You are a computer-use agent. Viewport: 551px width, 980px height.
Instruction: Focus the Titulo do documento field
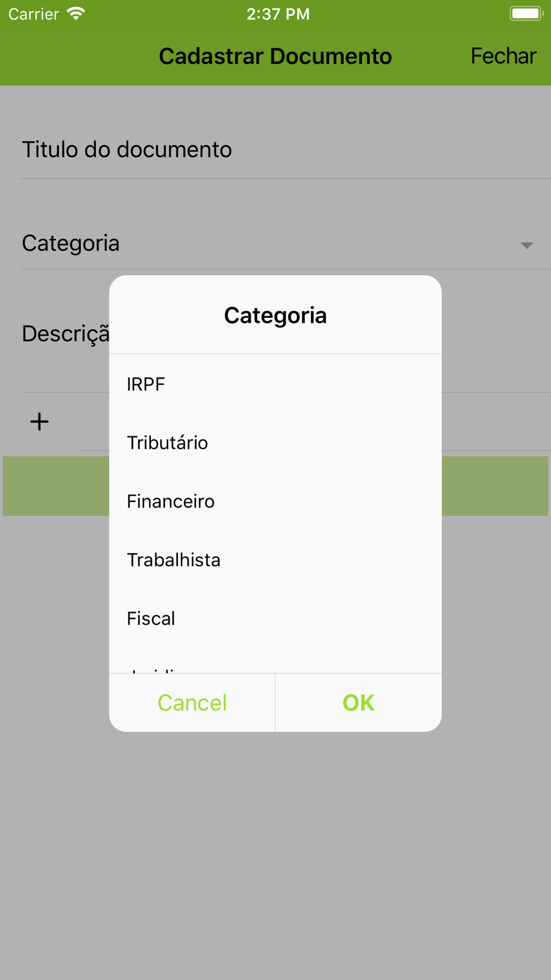[x=286, y=150]
